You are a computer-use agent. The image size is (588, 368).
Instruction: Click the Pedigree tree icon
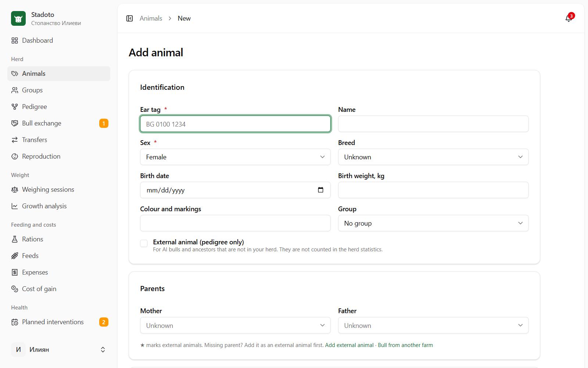(15, 107)
